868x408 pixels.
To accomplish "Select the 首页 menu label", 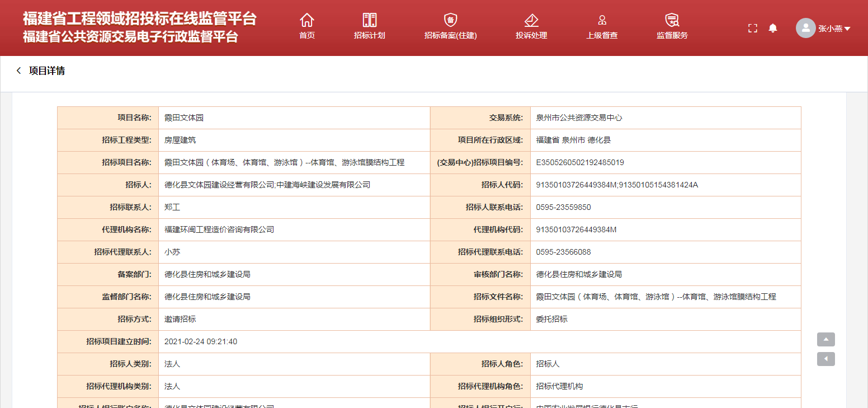I will click(x=307, y=35).
